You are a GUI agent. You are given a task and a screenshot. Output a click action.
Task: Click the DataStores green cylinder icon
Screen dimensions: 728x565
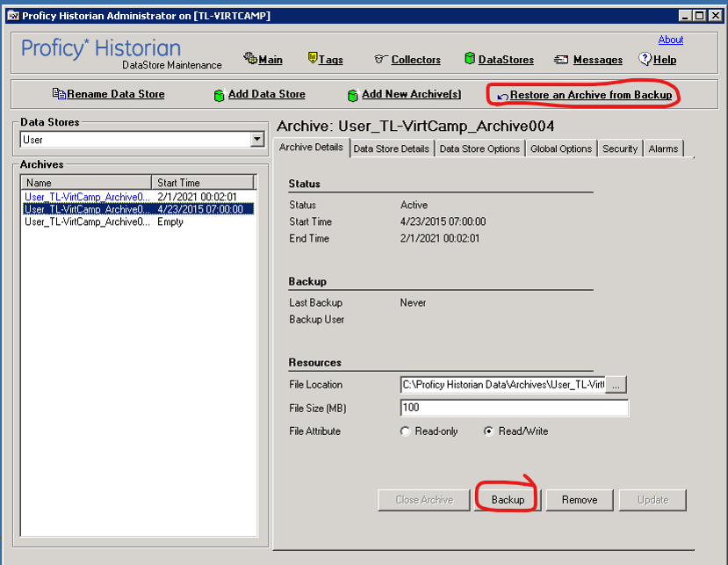coord(470,58)
